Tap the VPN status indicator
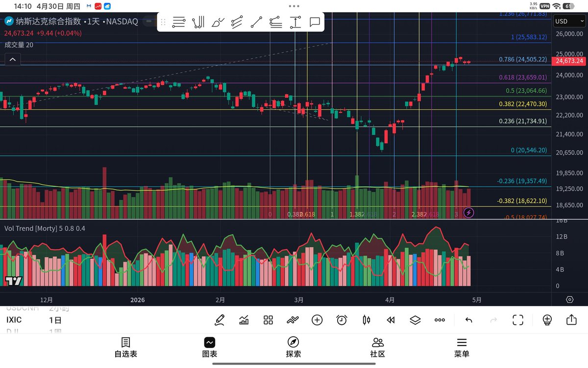Viewport: 588px width, 368px height. pos(544,6)
